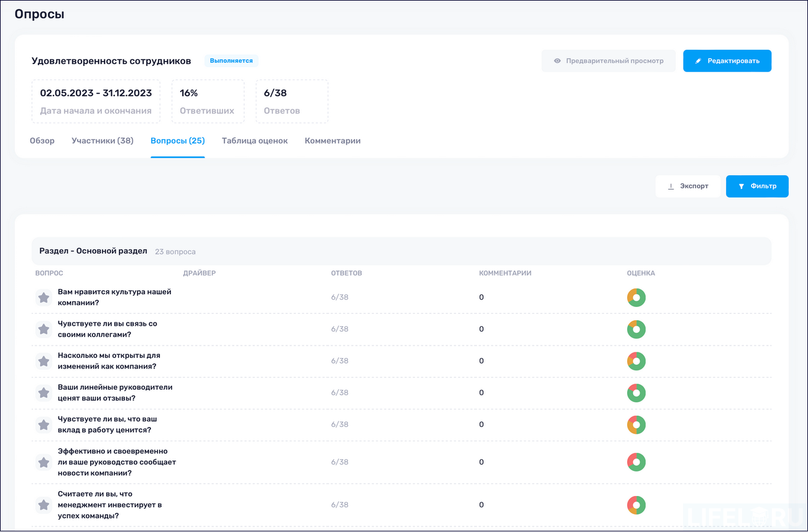Switch to the Таблица оценок tab
The height and width of the screenshot is (532, 808).
pyautogui.click(x=255, y=140)
